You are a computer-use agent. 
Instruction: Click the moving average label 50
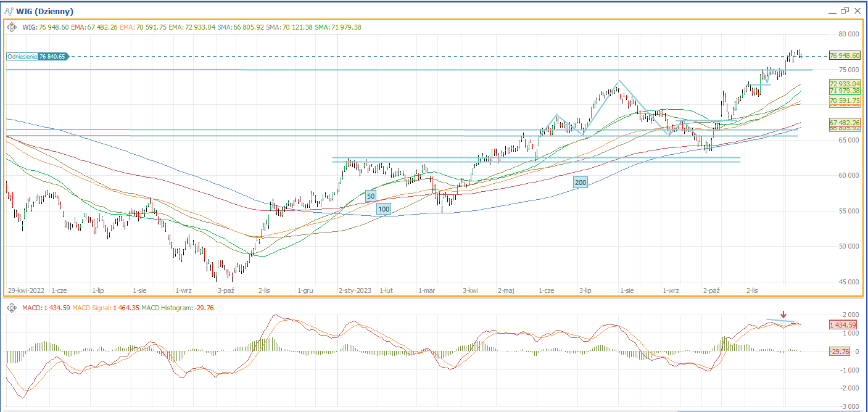tap(370, 196)
